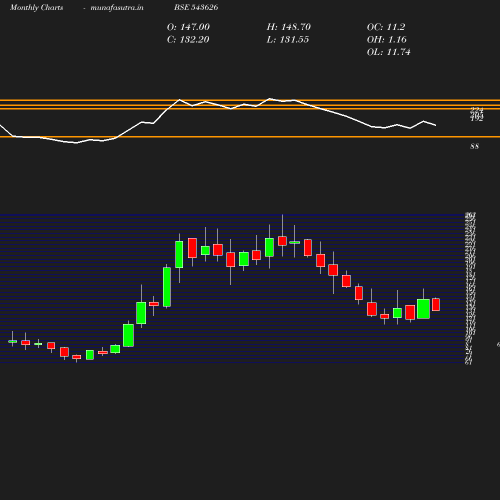Select the close value 'C: 132.20'
The image size is (500, 500).
pyautogui.click(x=188, y=40)
